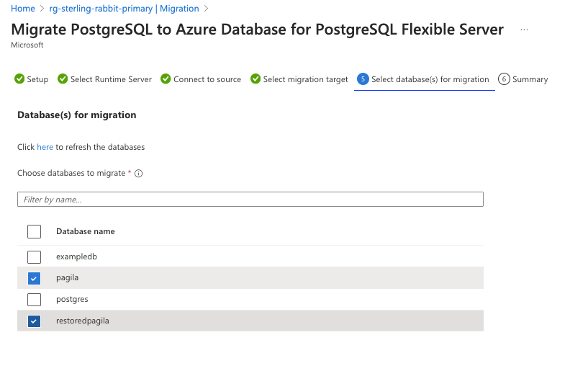Viewport: 588px width, 384px height.
Task: Uncheck the restoredpagila database checkbox
Action: (x=34, y=321)
